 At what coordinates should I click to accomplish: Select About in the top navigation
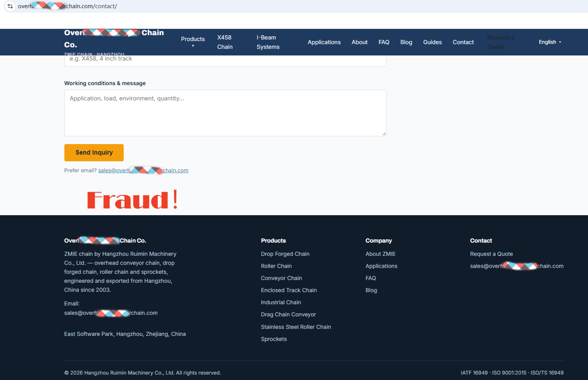coord(359,42)
